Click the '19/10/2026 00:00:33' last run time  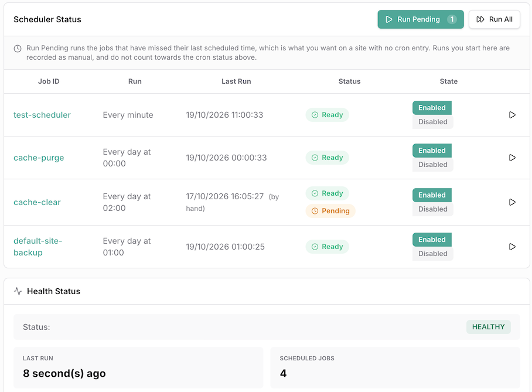pyautogui.click(x=226, y=158)
